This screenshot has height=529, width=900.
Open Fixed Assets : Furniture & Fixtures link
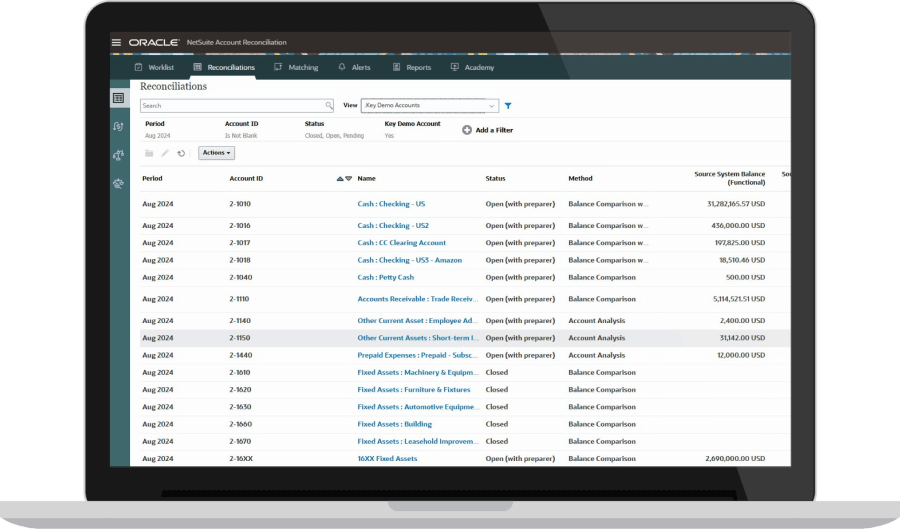[x=413, y=390]
